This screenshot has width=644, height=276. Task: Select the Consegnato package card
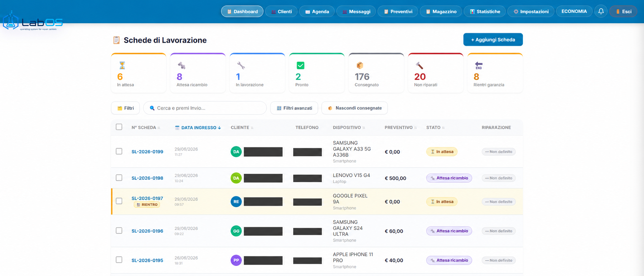(x=376, y=73)
